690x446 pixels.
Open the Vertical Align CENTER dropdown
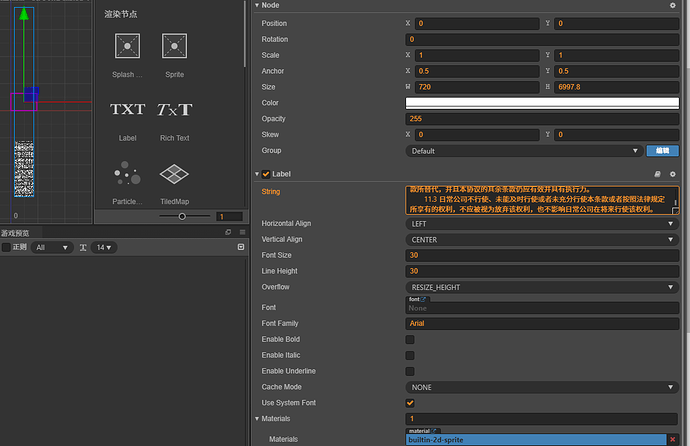(542, 240)
